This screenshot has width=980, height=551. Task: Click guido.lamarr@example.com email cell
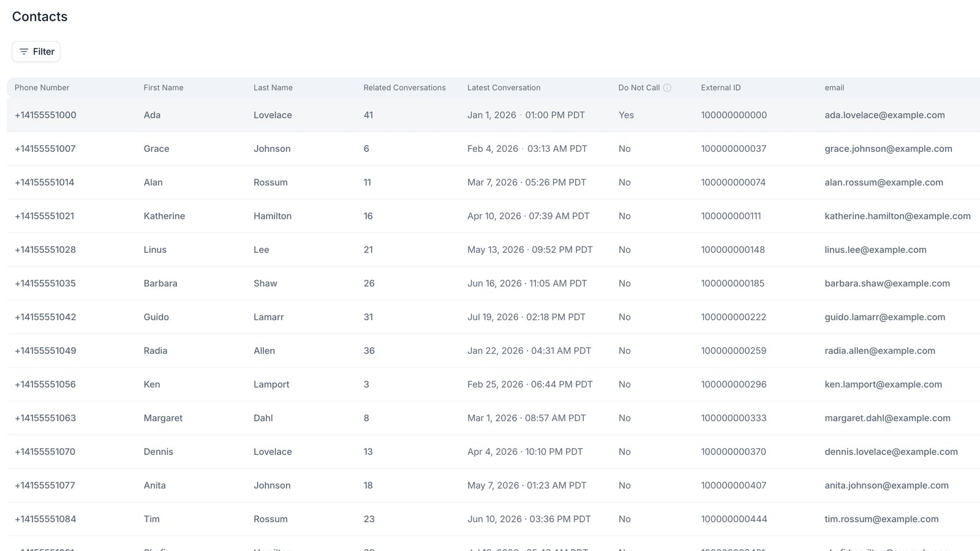pyautogui.click(x=884, y=317)
